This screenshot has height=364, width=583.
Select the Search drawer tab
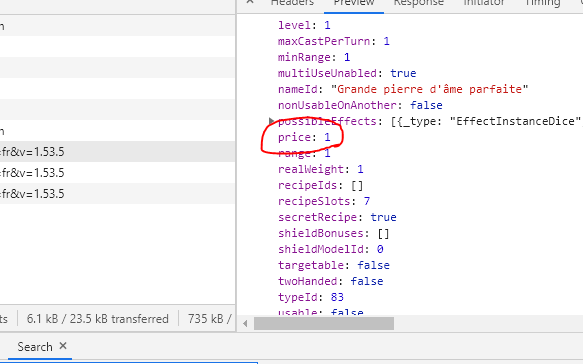tap(35, 347)
